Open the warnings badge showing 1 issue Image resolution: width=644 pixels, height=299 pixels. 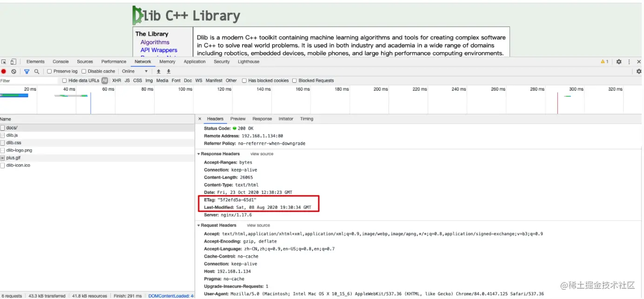605,62
